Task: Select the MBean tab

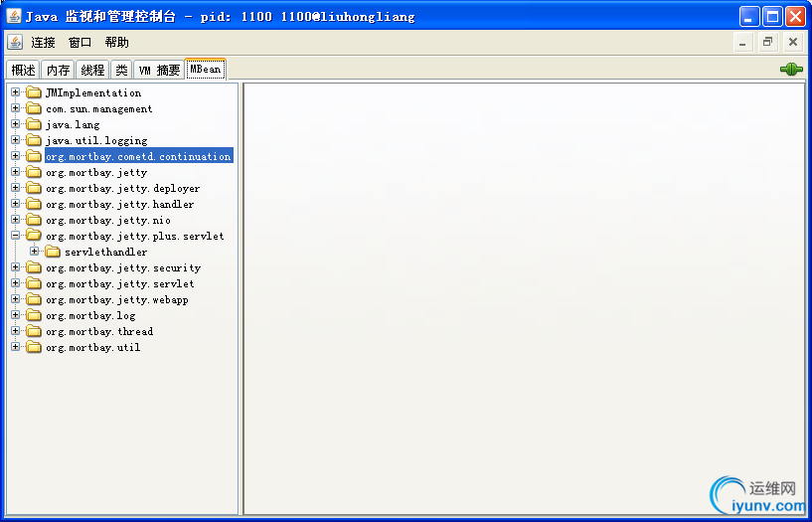Action: tap(206, 69)
